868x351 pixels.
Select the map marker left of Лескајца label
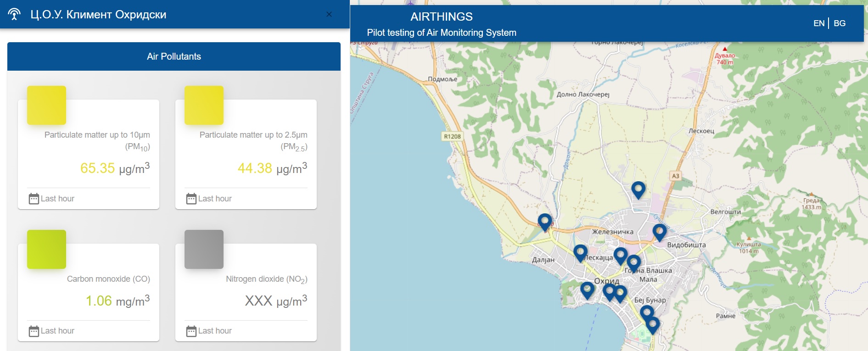click(580, 252)
